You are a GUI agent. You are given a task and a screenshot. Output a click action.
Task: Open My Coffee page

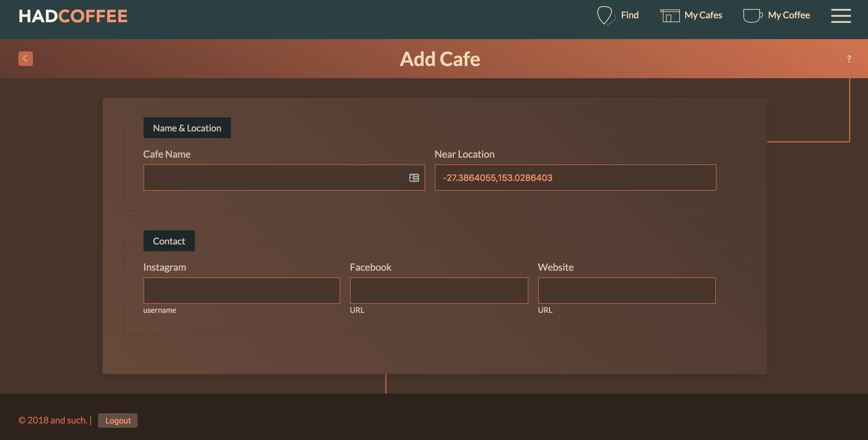[789, 15]
